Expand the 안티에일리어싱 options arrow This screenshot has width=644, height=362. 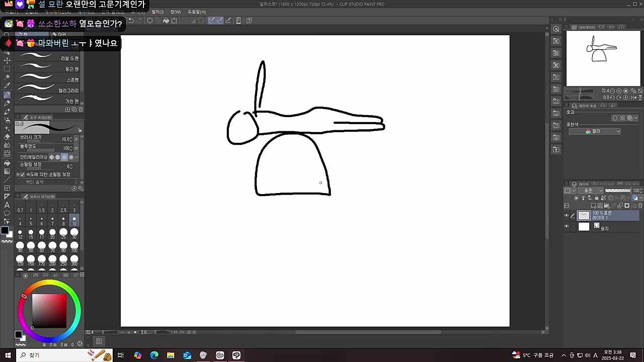[76, 157]
